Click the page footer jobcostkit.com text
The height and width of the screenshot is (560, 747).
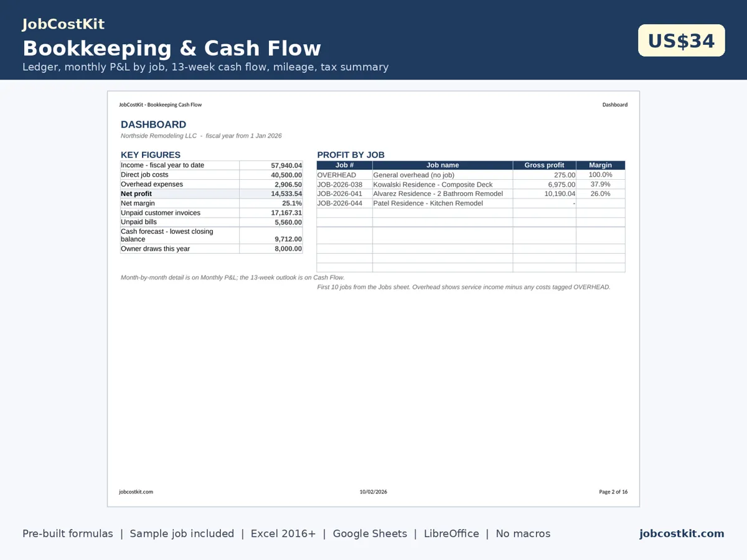tap(136, 492)
